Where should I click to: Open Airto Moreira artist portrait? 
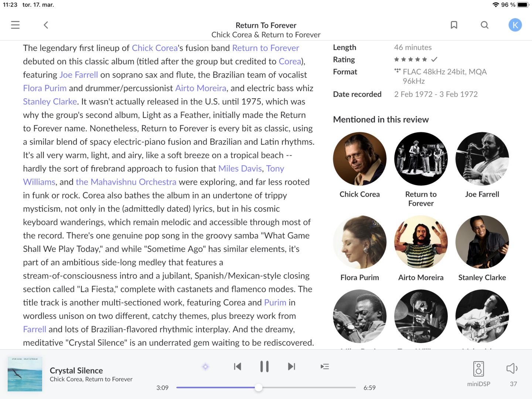click(421, 242)
